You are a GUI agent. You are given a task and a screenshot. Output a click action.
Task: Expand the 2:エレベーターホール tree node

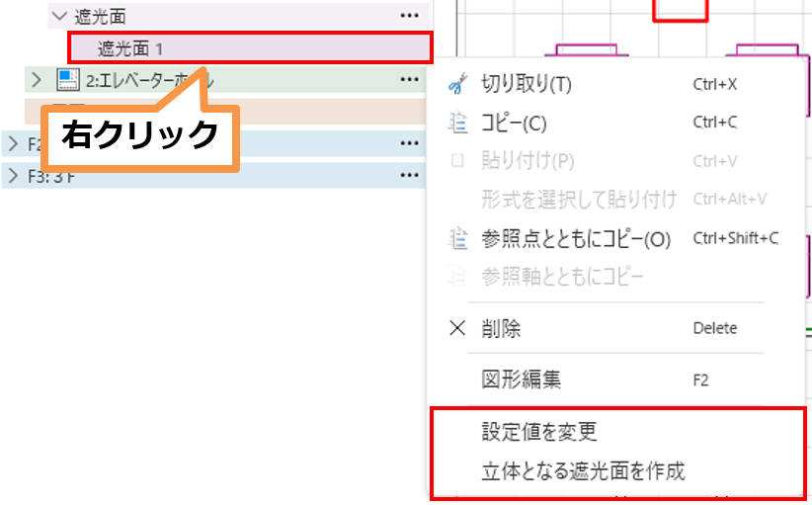(x=38, y=79)
